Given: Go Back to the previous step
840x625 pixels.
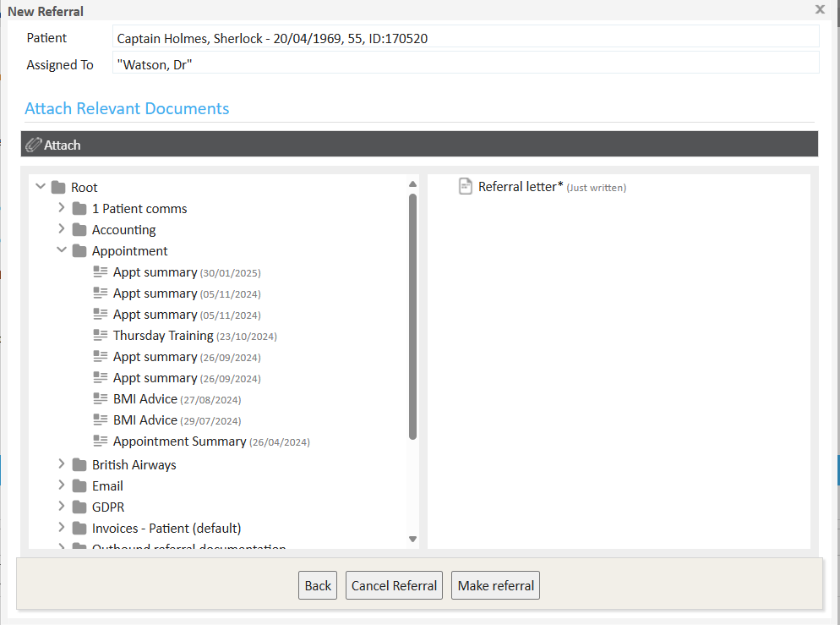Looking at the screenshot, I should click(318, 585).
